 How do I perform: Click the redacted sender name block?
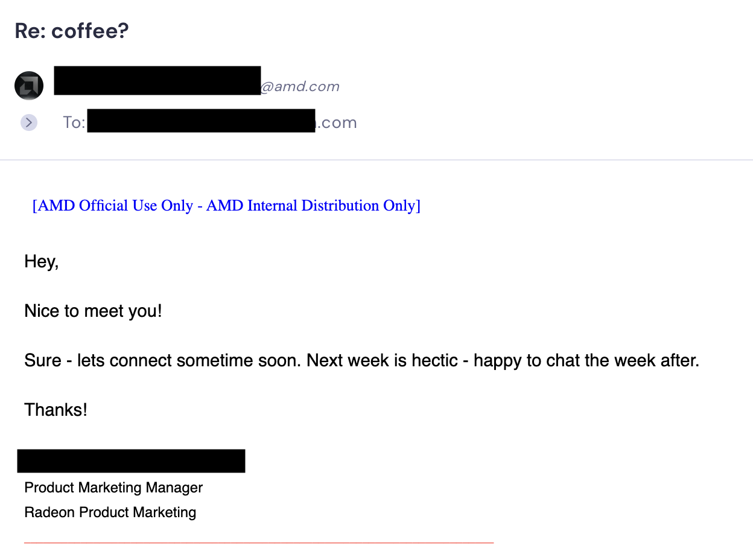click(x=157, y=80)
